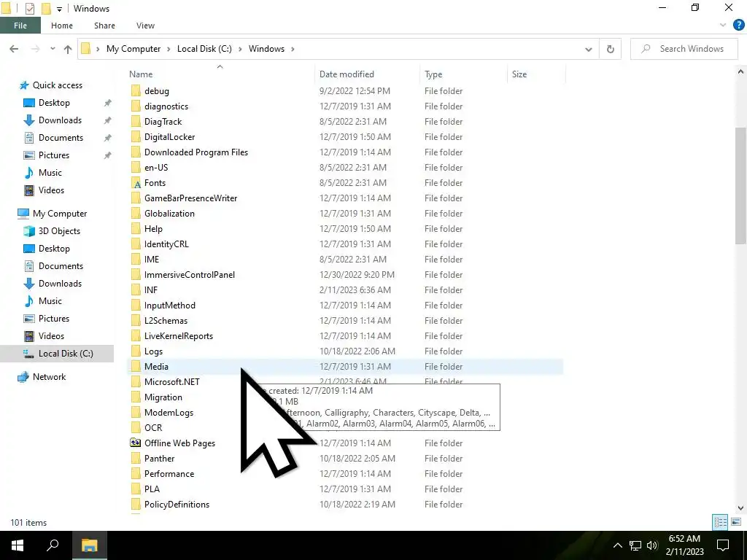Open the volume speaker tray icon
Image resolution: width=747 pixels, height=560 pixels.
652,545
